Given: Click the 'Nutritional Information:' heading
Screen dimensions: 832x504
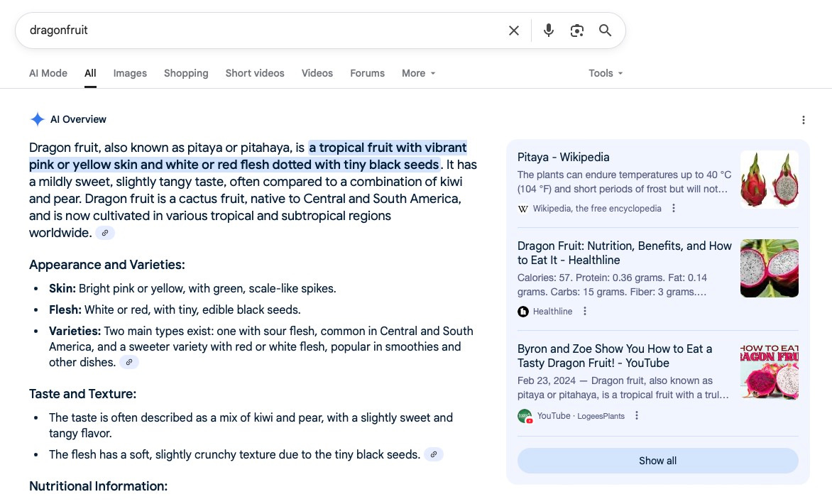Looking at the screenshot, I should 98,486.
